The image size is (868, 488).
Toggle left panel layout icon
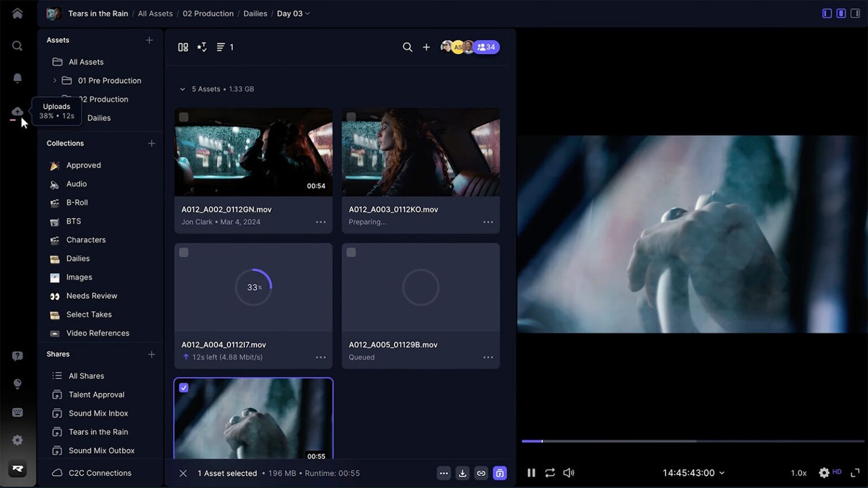(x=827, y=13)
